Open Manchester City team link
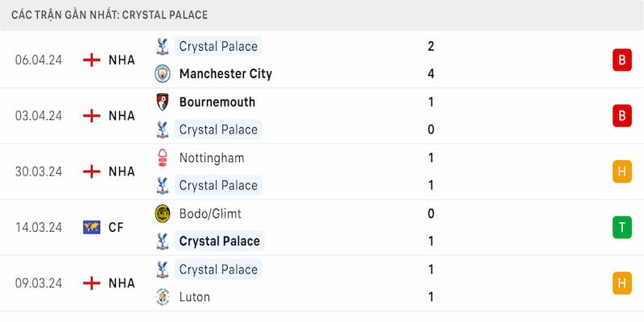Screen dimensions: 644x322 [x=226, y=74]
